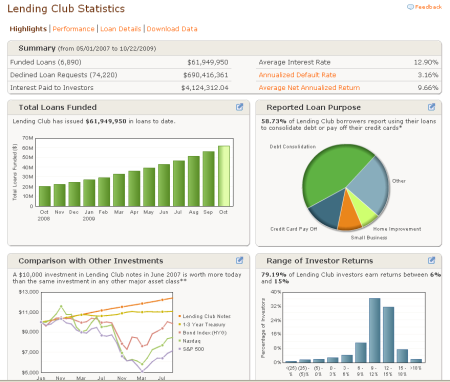Screen dimensions: 450x382
Task: Open the Average Net Annualized Return link
Action: [309, 88]
